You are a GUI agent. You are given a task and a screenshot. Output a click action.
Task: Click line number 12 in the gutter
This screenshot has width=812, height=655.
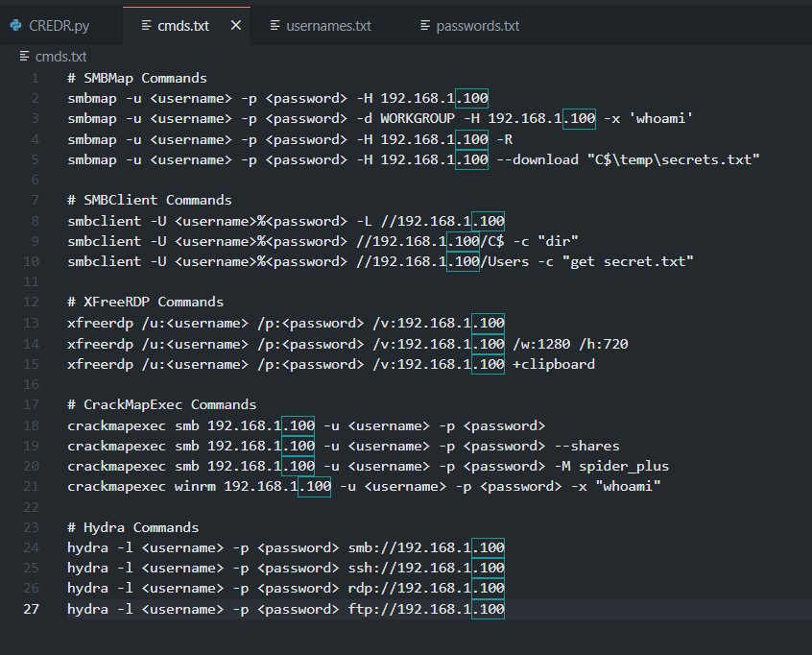[31, 303]
